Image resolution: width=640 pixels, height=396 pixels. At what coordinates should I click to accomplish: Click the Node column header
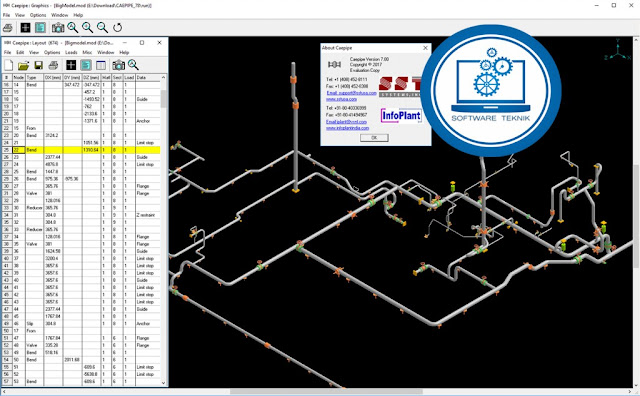pyautogui.click(x=19, y=78)
